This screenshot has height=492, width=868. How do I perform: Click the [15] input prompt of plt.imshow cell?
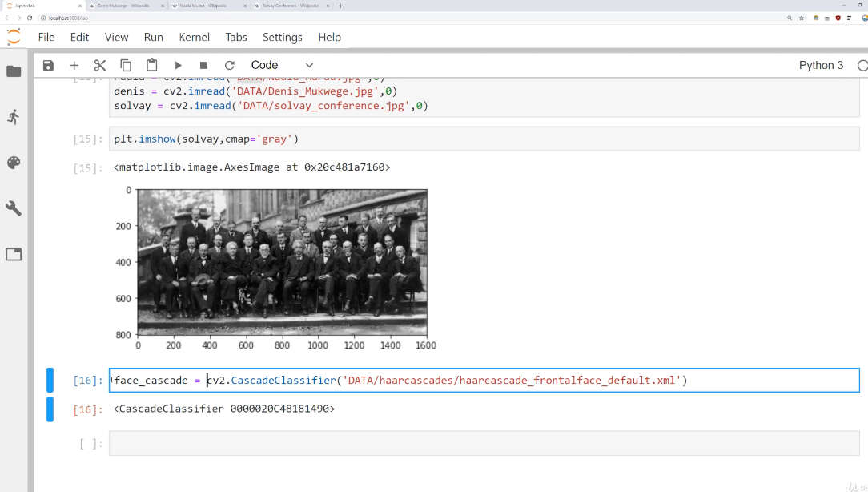pos(88,139)
